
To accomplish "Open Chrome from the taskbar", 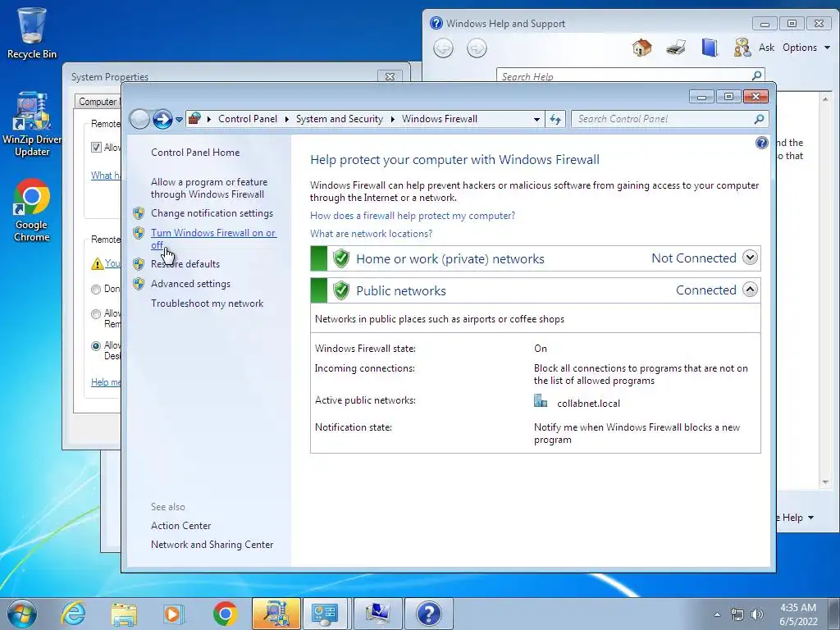I will coord(225,614).
